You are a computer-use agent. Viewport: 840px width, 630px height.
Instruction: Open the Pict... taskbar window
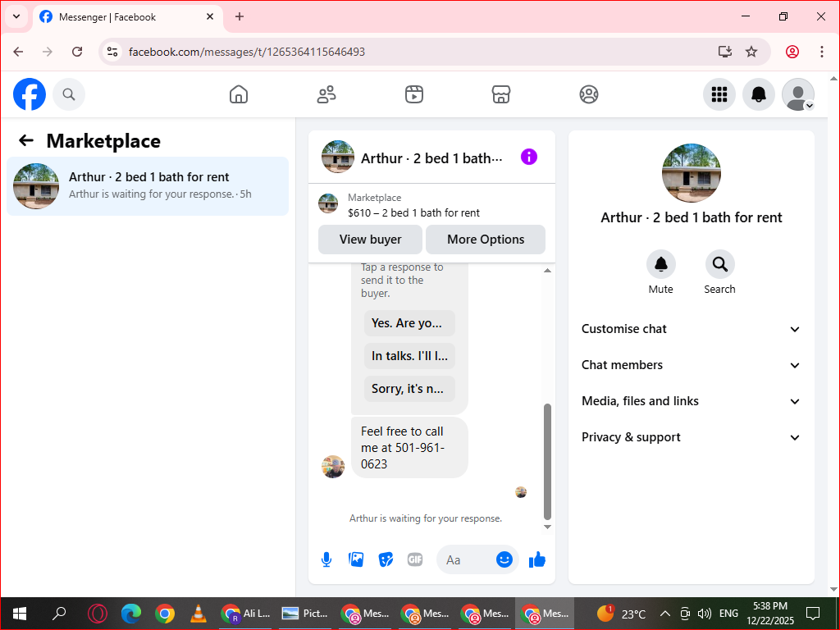305,614
